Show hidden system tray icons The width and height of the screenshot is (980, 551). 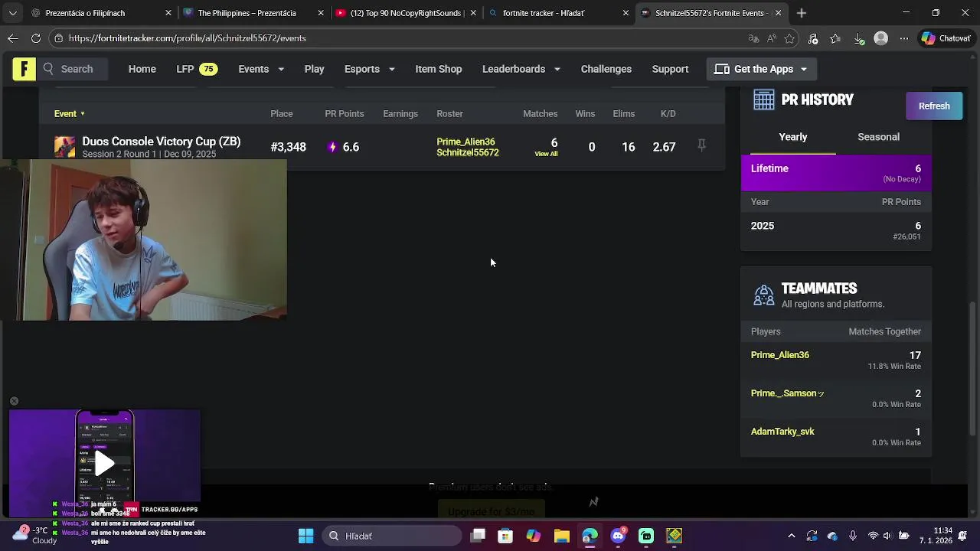[791, 536]
